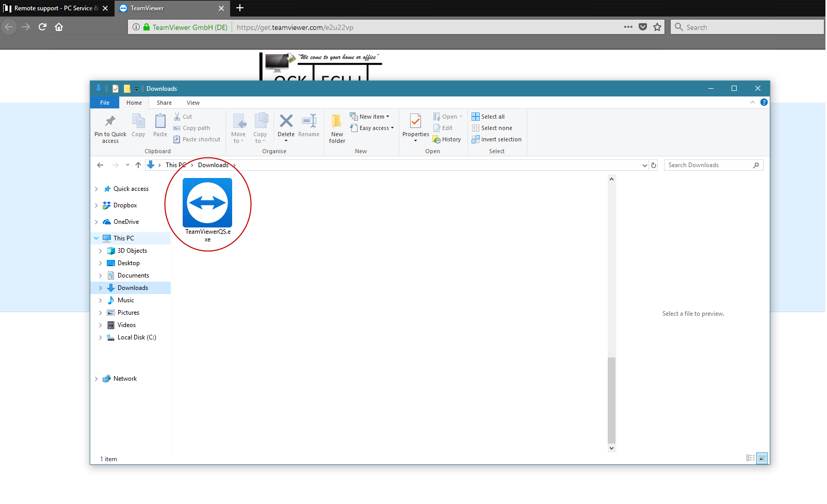Select OneDrive in the navigation pane
Image resolution: width=827 pixels, height=504 pixels.
coord(126,222)
